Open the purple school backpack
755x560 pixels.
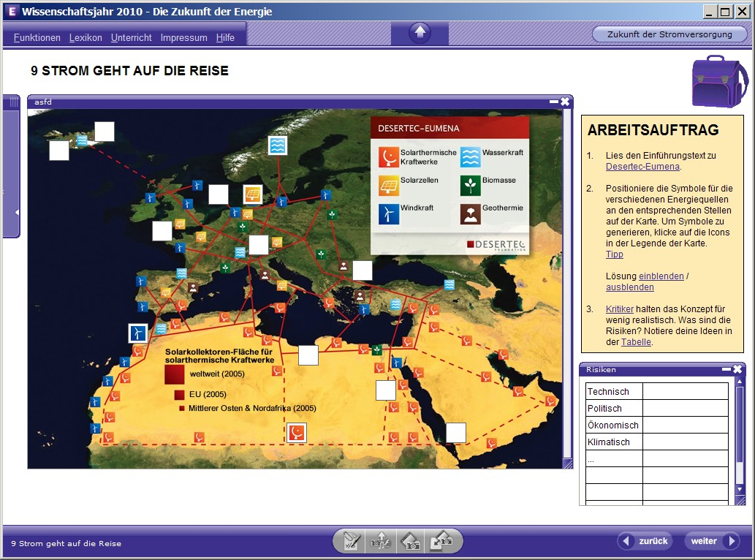(719, 82)
